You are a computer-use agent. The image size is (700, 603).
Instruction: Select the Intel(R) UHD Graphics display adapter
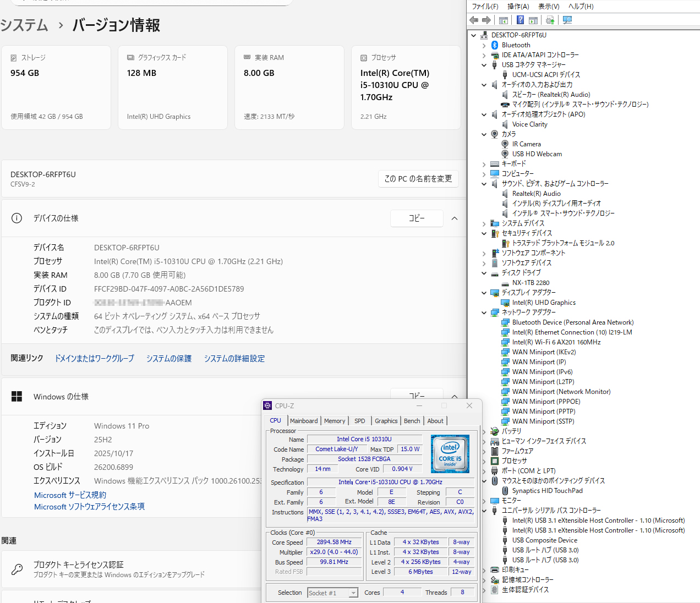[x=544, y=303]
